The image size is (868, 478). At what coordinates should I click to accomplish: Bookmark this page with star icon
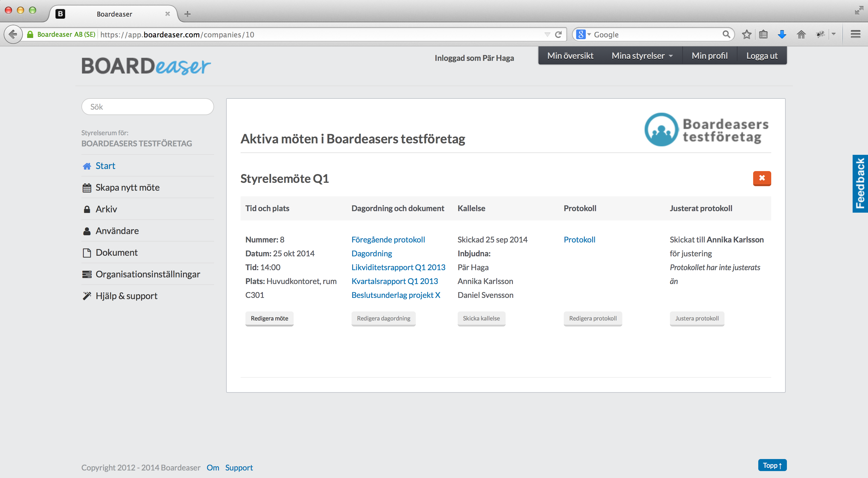tap(746, 34)
